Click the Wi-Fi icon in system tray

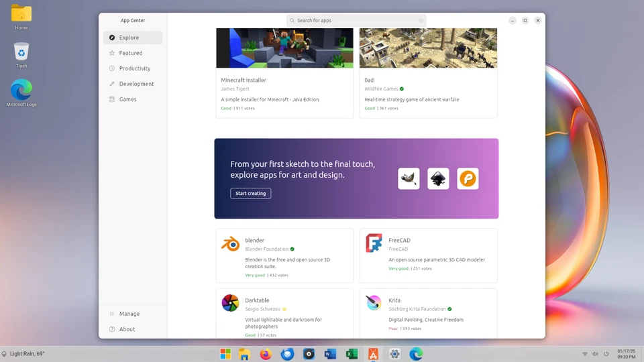584,354
